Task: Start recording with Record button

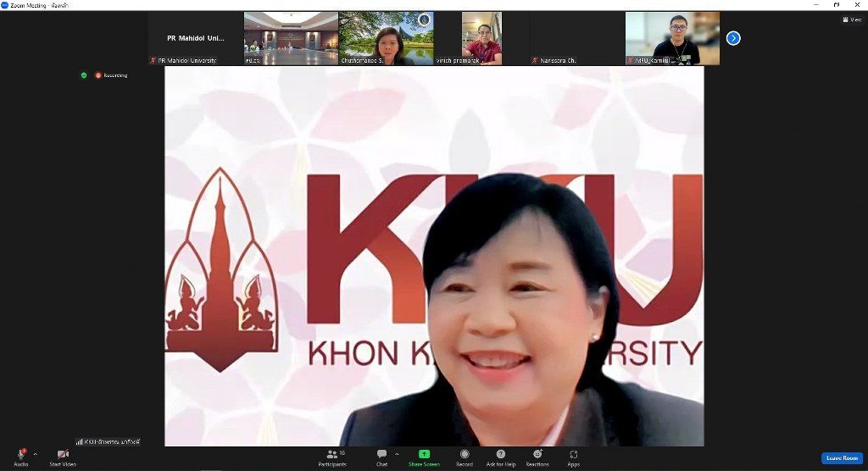Action: coord(465,457)
